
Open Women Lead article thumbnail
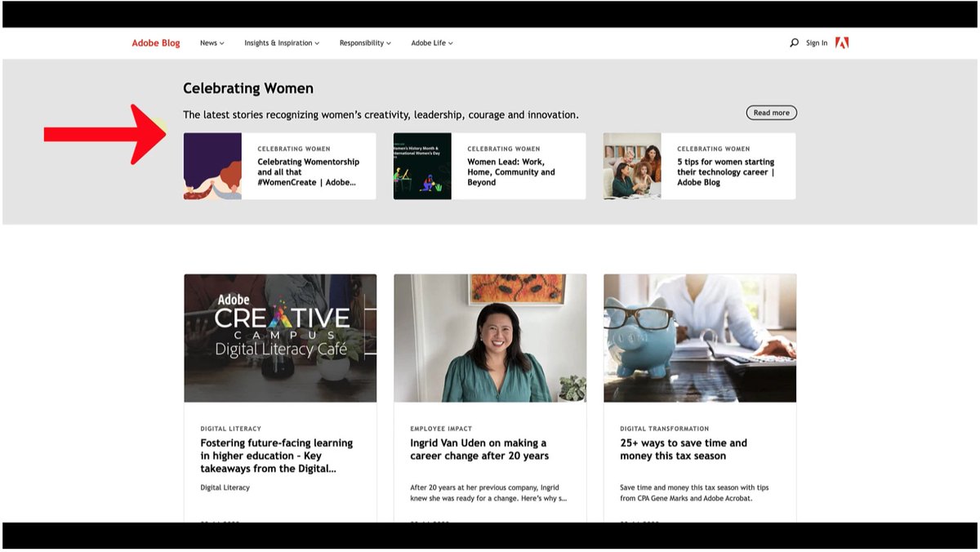[x=422, y=167]
